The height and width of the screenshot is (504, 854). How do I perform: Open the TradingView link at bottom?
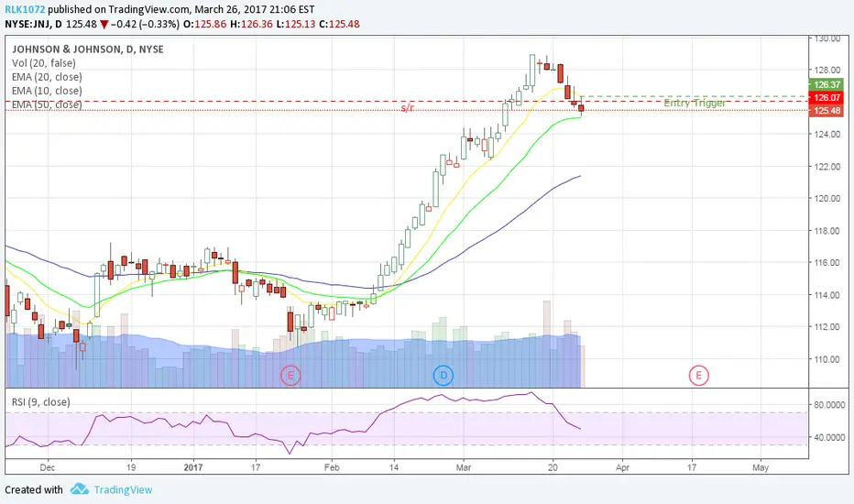point(123,490)
